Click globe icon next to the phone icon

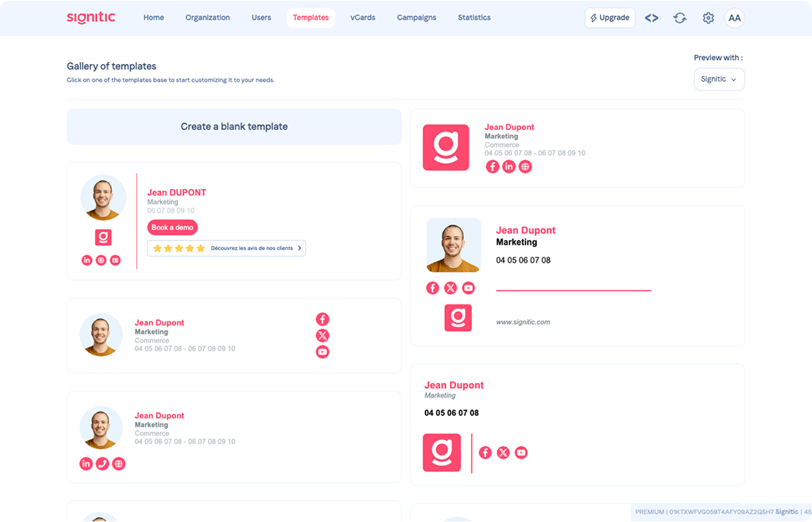(x=119, y=464)
